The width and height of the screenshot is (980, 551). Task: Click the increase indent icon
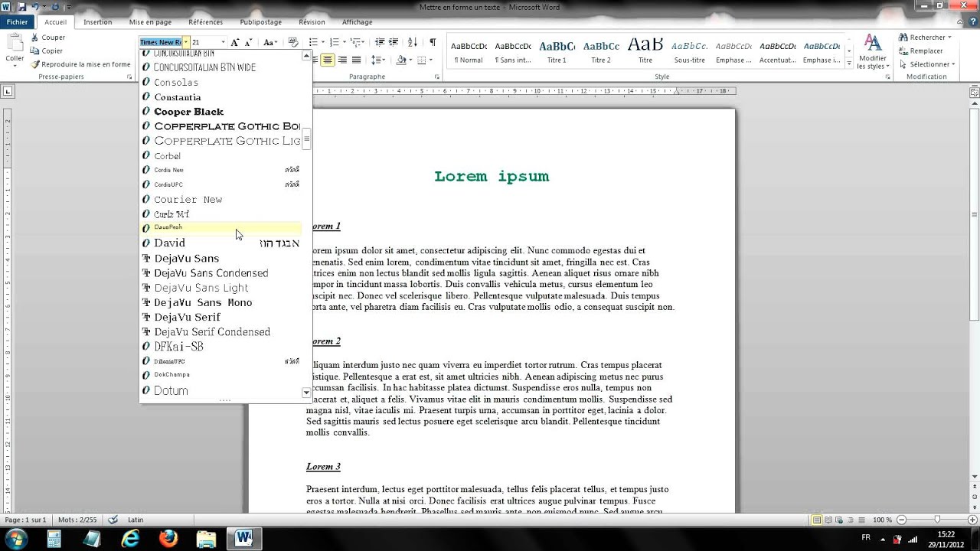pos(394,42)
